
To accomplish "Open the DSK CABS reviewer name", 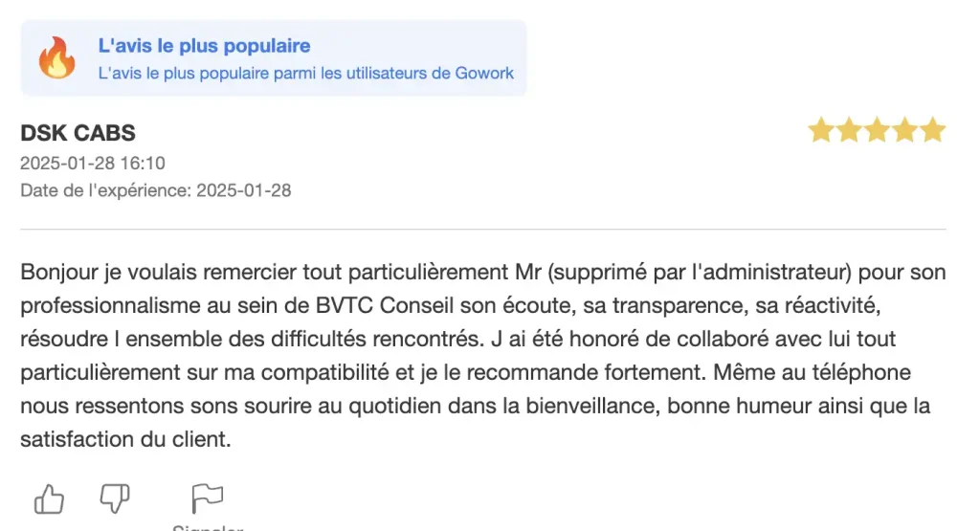I will pyautogui.click(x=78, y=133).
